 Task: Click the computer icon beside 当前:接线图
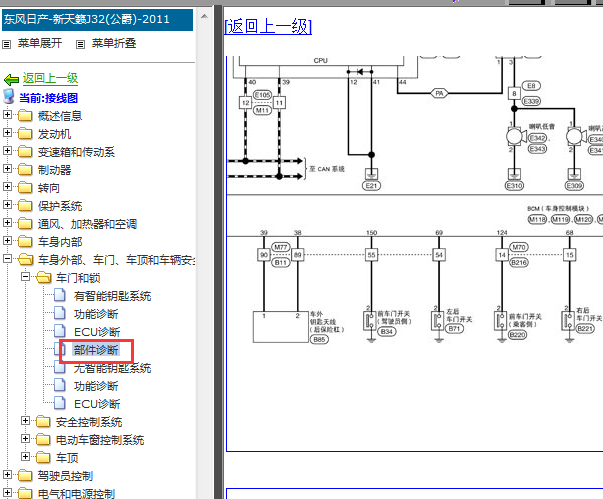(9, 96)
